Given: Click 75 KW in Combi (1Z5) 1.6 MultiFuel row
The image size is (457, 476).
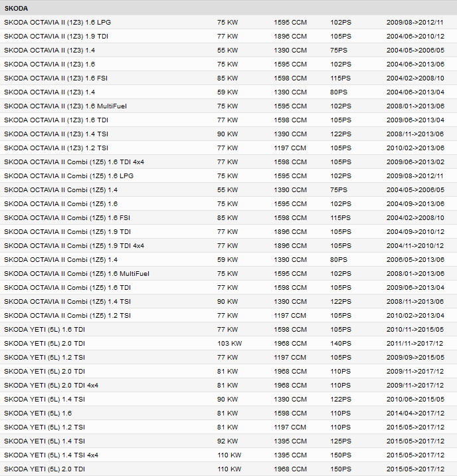Looking at the screenshot, I should 227,274.
